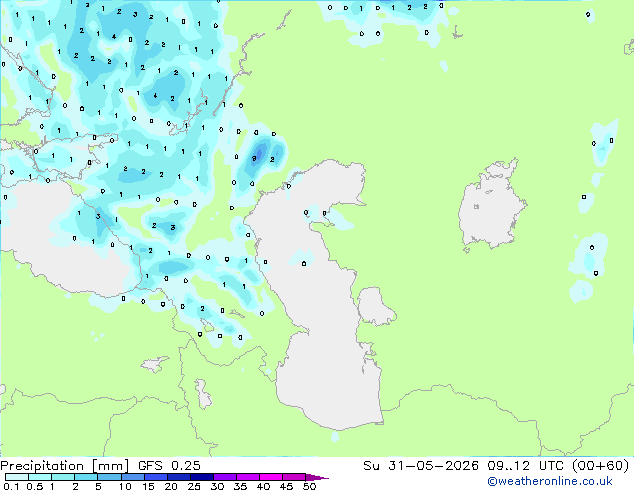The image size is (634, 490).
Task: Click the 'Su 31-05-2026' date text
Action: pyautogui.click(x=421, y=466)
